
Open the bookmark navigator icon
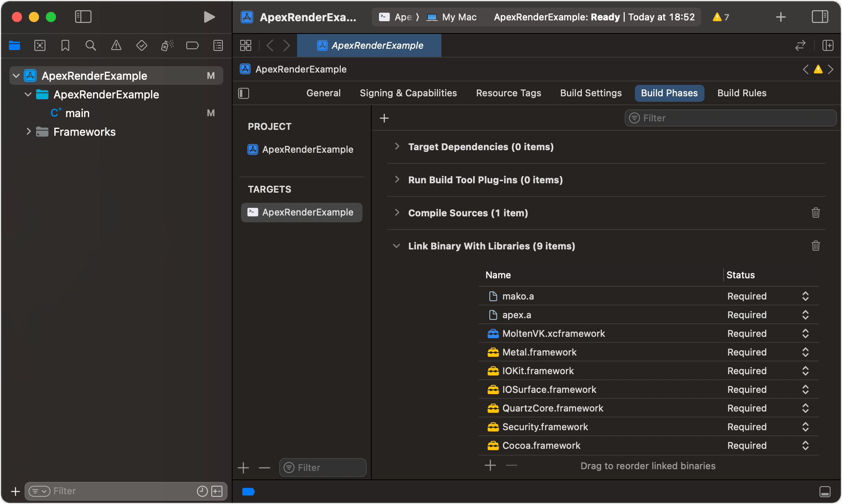coord(65,45)
